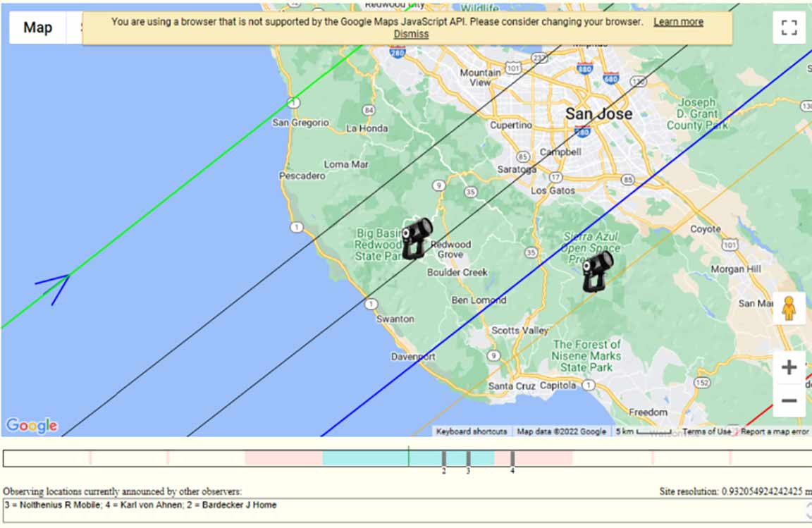812x528 pixels.
Task: Click the San Gregorio label
Action: click(301, 123)
